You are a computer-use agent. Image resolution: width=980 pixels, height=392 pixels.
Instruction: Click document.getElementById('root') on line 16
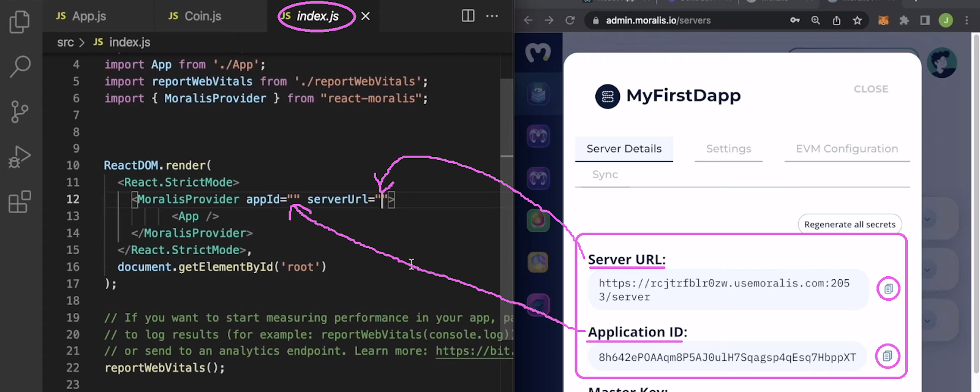[x=222, y=267]
